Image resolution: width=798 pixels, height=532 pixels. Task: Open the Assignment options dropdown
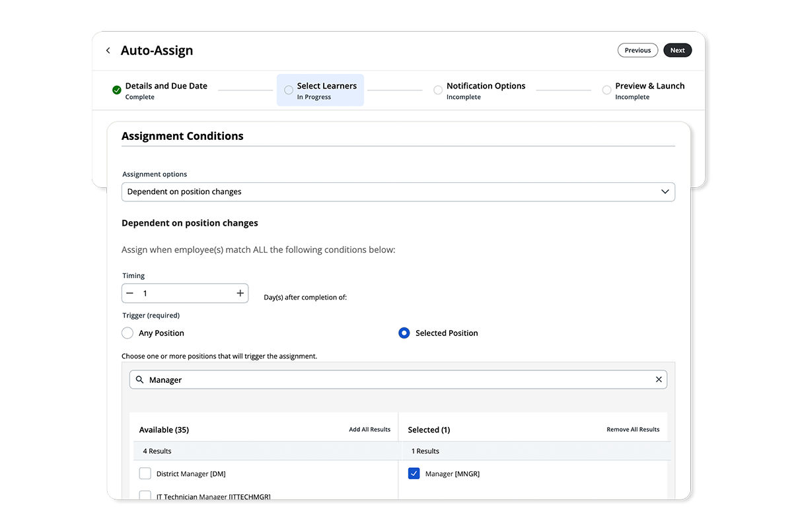click(x=398, y=191)
